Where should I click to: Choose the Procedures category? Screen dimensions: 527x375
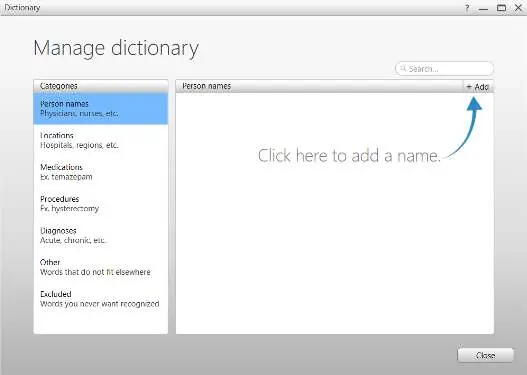click(100, 204)
